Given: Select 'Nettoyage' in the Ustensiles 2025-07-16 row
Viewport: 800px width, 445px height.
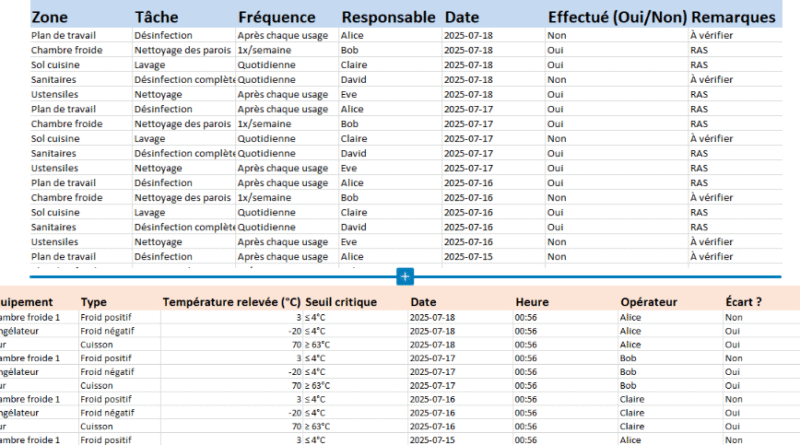Looking at the screenshot, I should [158, 242].
